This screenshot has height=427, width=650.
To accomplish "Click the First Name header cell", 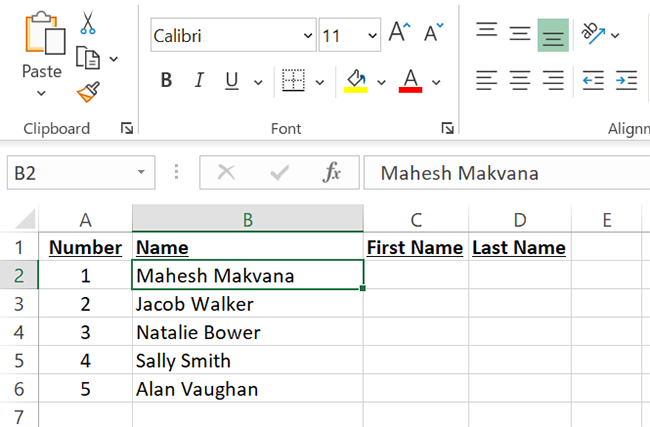I will click(x=416, y=247).
